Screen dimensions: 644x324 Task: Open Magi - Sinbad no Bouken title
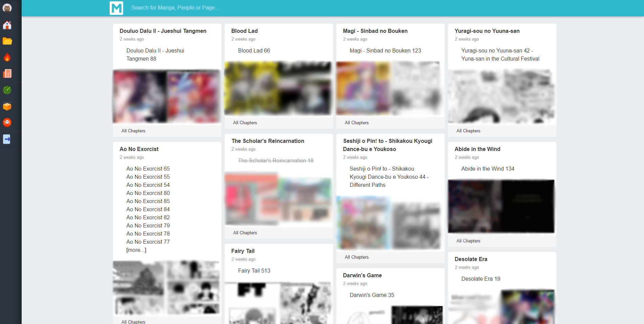click(375, 31)
